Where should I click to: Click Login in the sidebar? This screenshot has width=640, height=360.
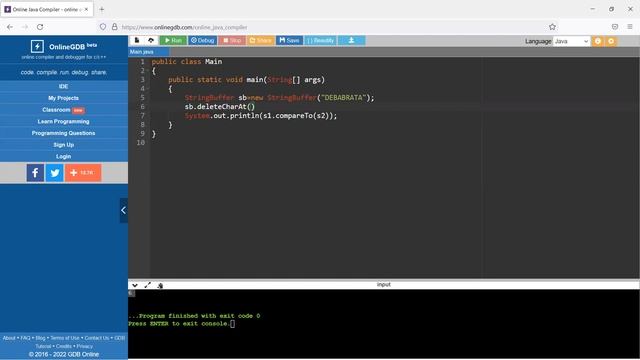63,156
